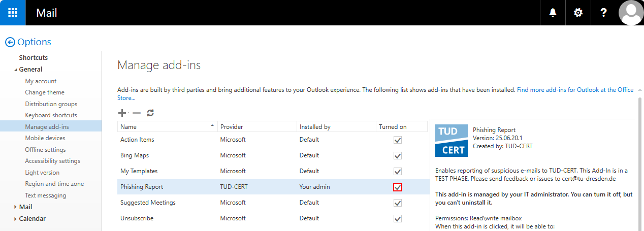Sort by the Turned on column header
The height and width of the screenshot is (231, 644).
pos(401,127)
